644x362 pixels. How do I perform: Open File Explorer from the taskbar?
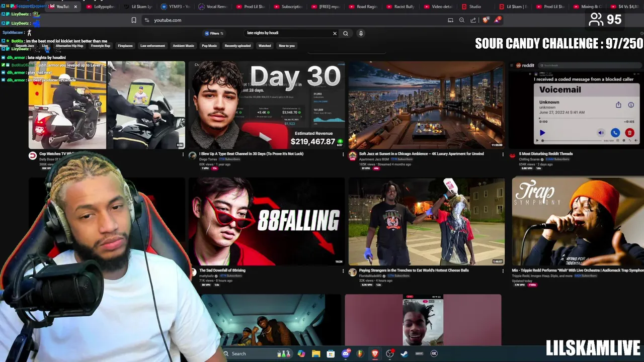(x=316, y=353)
